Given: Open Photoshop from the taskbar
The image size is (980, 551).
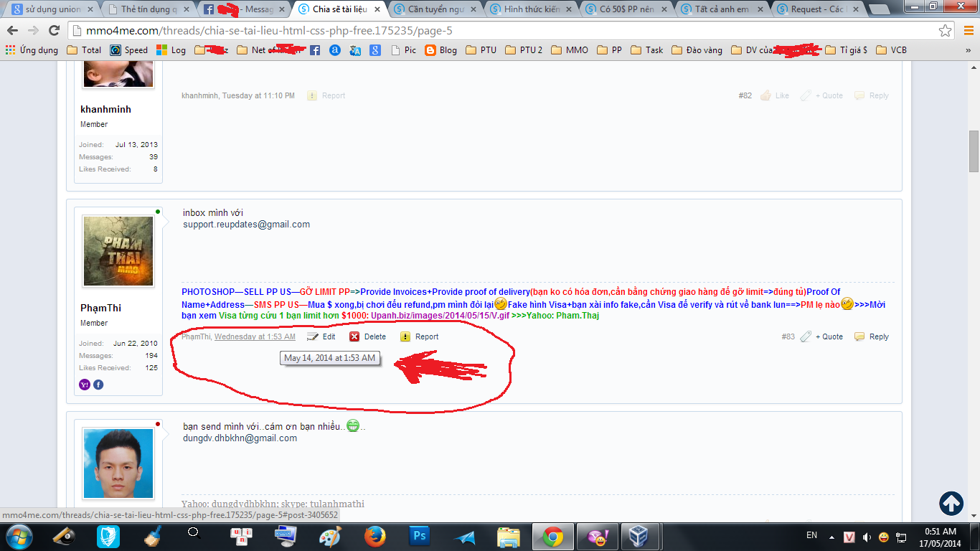Looking at the screenshot, I should click(419, 536).
